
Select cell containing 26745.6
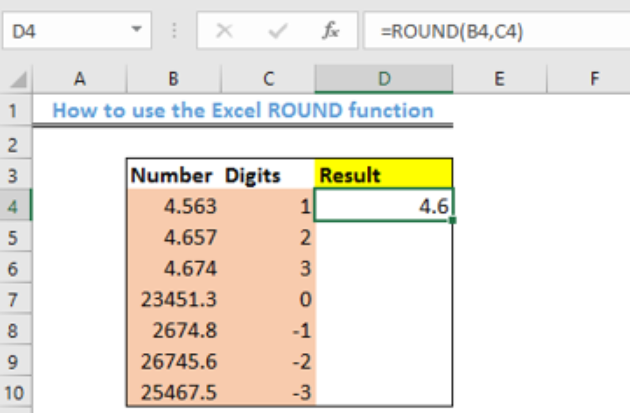pyautogui.click(x=174, y=361)
